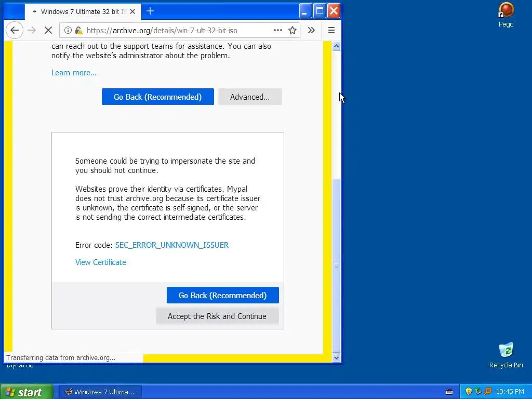The height and width of the screenshot is (399, 532).
Task: Click the scrollbar up arrow
Action: tap(336, 46)
